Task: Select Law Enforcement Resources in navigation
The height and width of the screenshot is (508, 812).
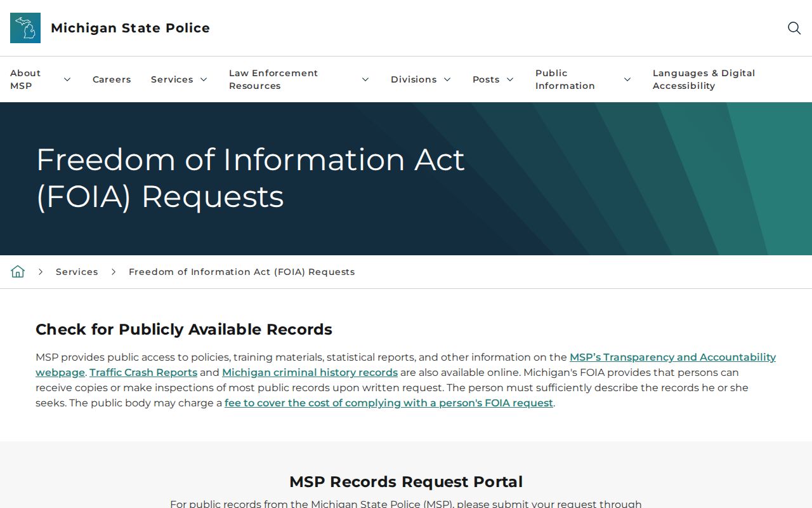Action: 273,79
